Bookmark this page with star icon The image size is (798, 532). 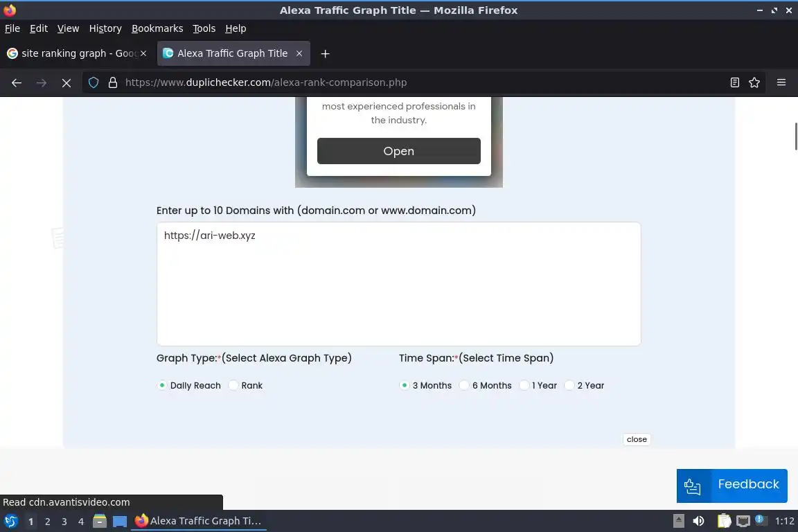(754, 82)
